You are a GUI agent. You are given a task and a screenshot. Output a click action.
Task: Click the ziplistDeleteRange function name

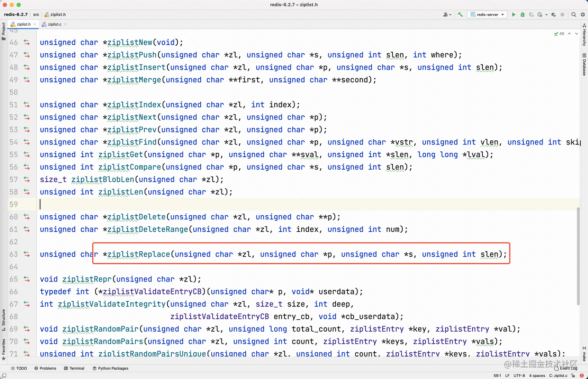(148, 229)
